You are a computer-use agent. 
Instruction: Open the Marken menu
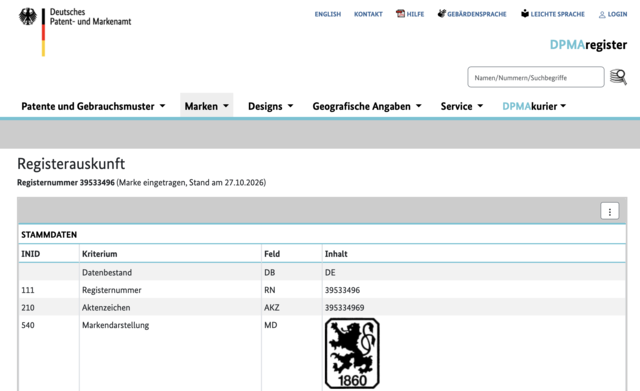point(201,107)
